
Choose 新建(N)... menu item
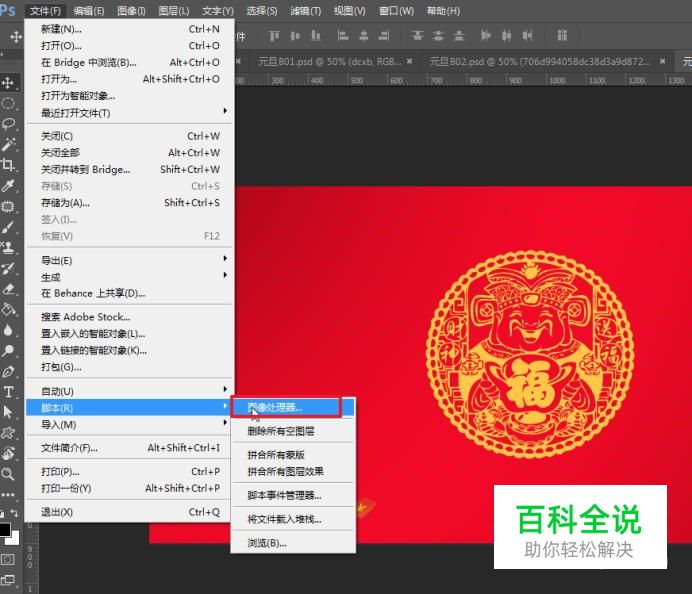[x=129, y=29]
